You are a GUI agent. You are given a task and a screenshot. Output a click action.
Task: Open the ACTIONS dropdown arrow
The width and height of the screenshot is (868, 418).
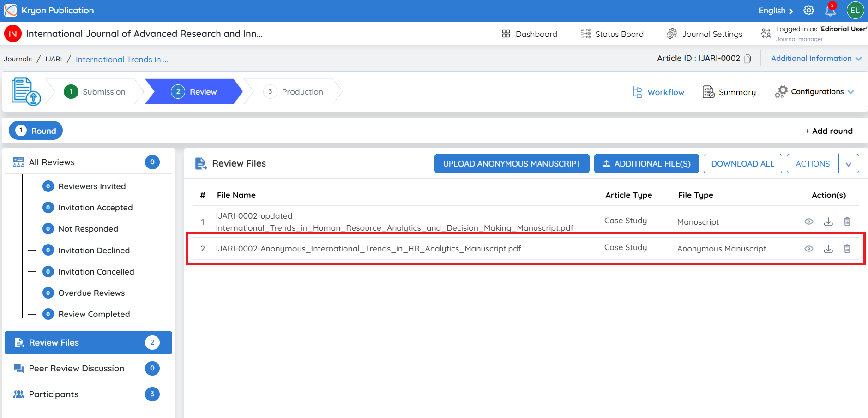pos(849,164)
